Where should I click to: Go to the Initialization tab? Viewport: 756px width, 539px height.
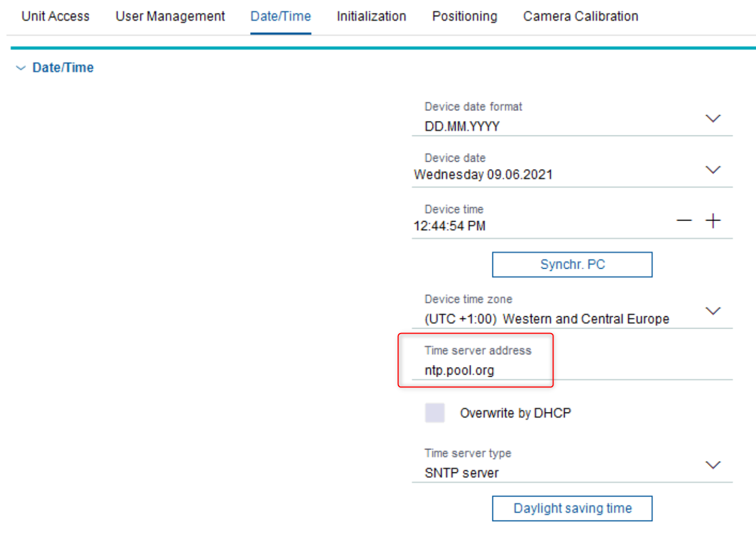371,16
